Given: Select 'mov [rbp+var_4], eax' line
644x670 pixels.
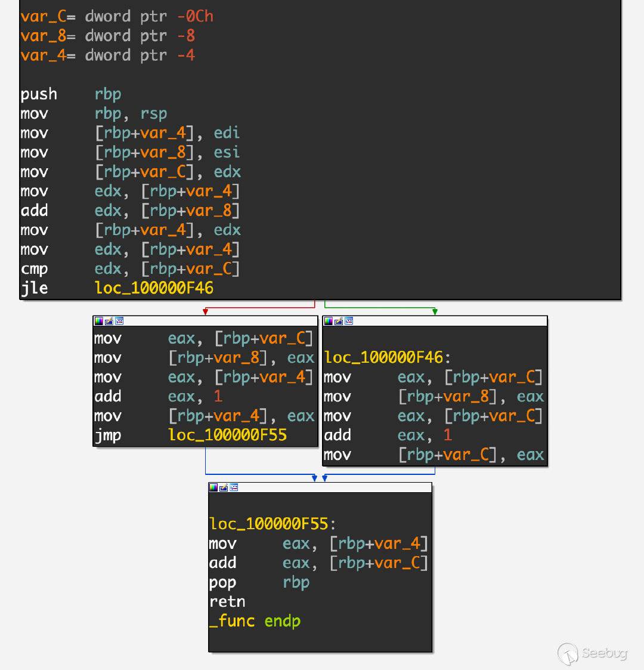Looking at the screenshot, I should pyautogui.click(x=204, y=416).
